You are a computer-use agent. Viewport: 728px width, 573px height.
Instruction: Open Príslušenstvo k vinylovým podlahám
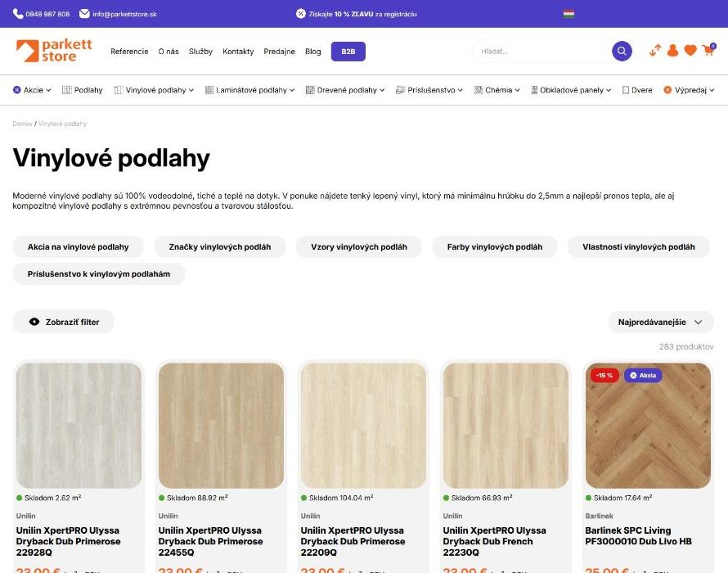(99, 273)
